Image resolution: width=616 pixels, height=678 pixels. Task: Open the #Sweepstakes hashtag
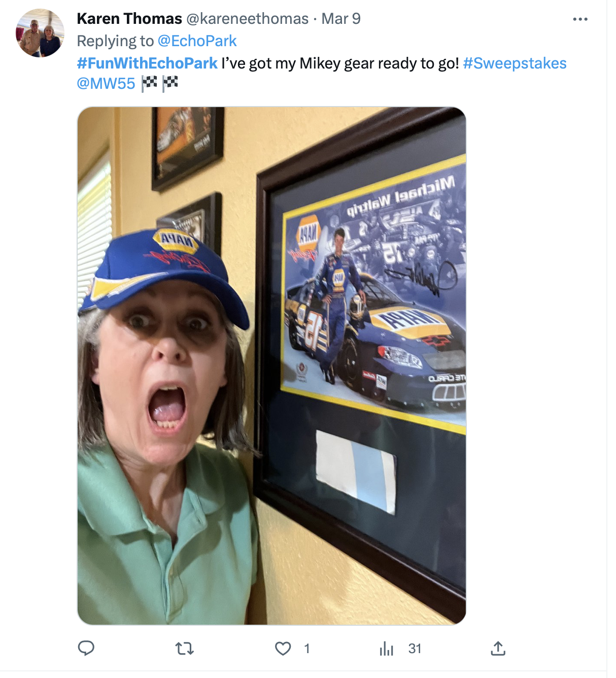pyautogui.click(x=515, y=63)
